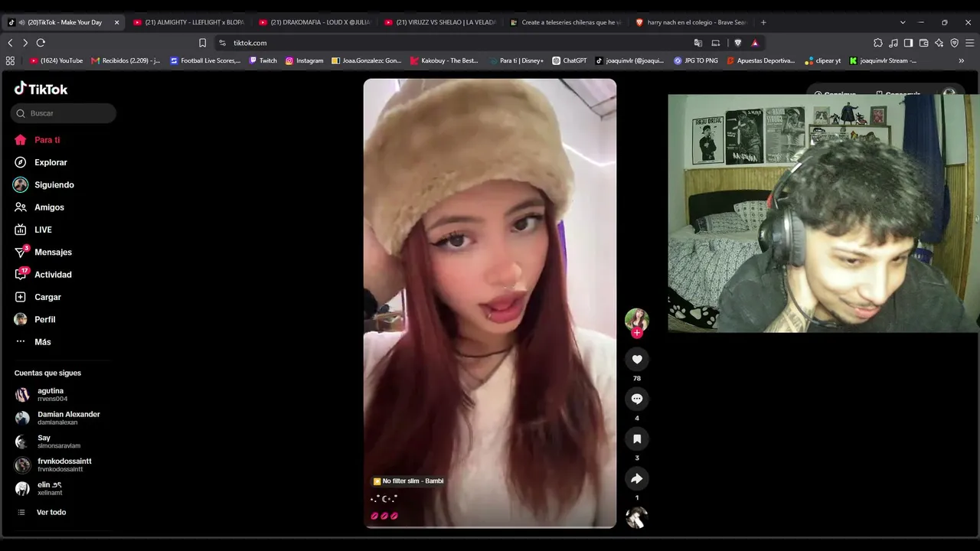
Task: Open the Damian Alexander followed account
Action: pyautogui.click(x=57, y=418)
